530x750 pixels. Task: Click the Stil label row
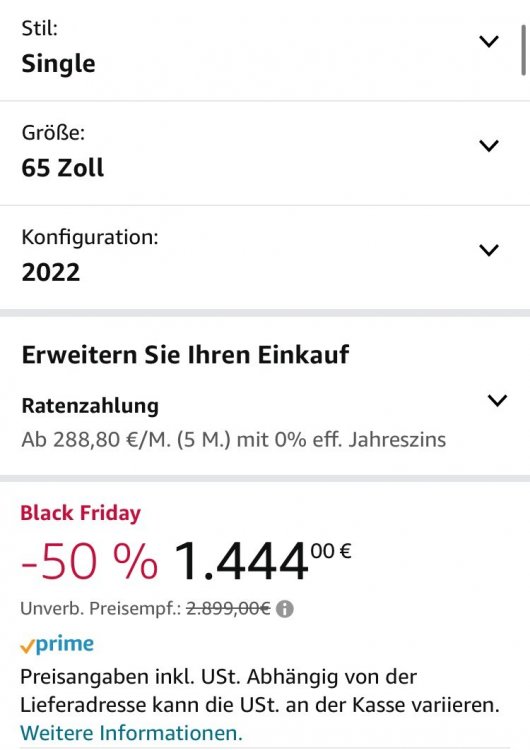click(265, 50)
